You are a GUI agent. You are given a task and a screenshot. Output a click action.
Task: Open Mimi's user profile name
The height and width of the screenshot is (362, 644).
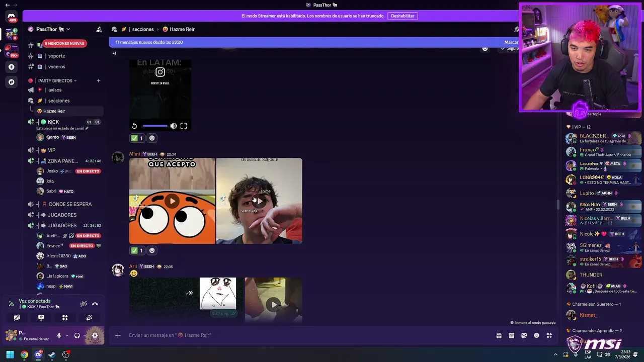pyautogui.click(x=134, y=154)
